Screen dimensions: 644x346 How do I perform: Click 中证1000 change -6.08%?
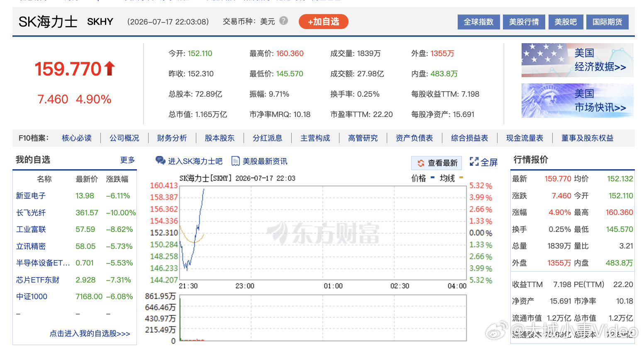[x=120, y=297]
